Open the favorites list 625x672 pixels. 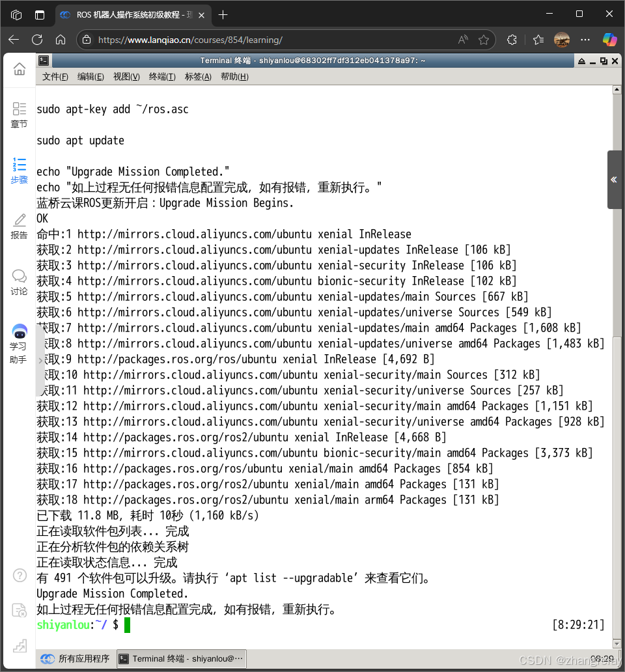(538, 40)
